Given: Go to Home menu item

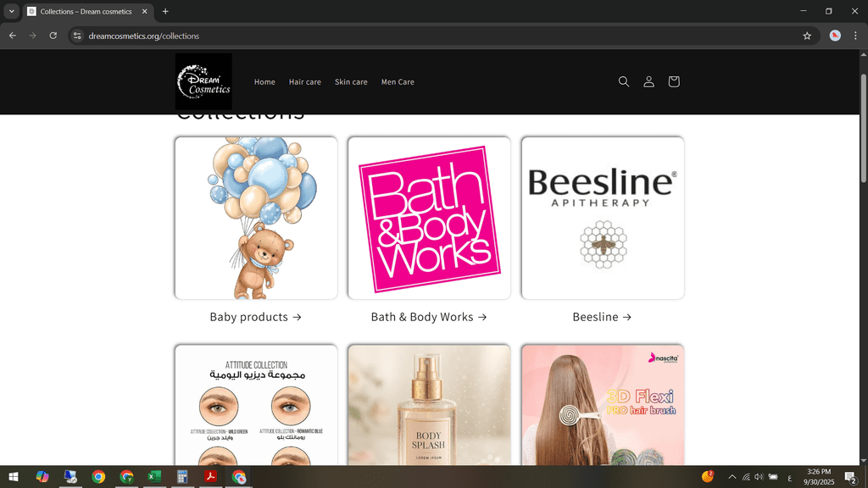Looking at the screenshot, I should click(264, 82).
